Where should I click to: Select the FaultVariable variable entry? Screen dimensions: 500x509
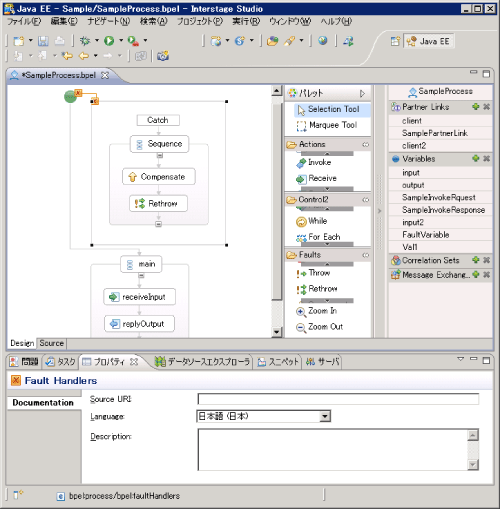(426, 235)
